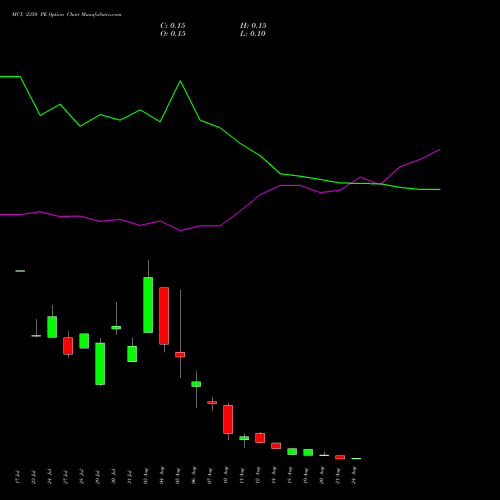Click the "20 Aug" date axis label
The image size is (500, 500).
click(322, 476)
